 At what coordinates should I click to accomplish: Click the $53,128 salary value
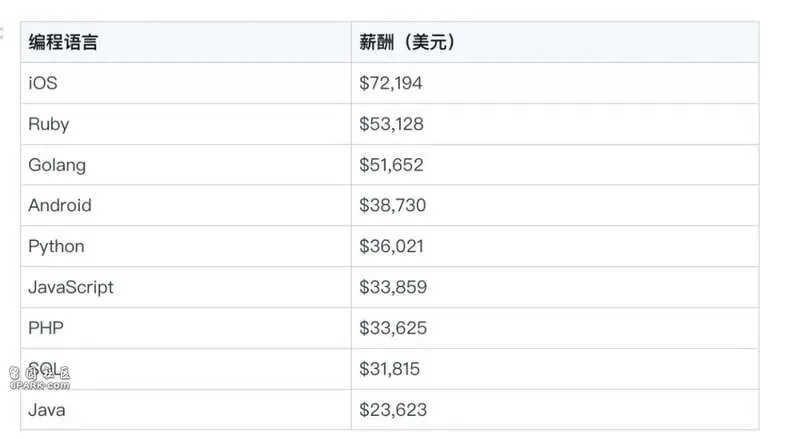pyautogui.click(x=391, y=124)
